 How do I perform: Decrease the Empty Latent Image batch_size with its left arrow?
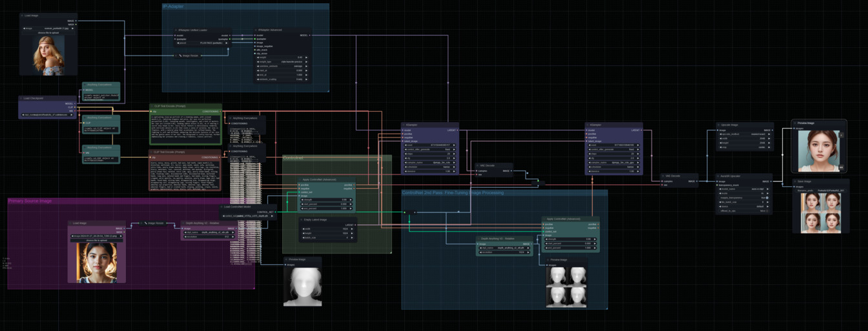pyautogui.click(x=304, y=237)
